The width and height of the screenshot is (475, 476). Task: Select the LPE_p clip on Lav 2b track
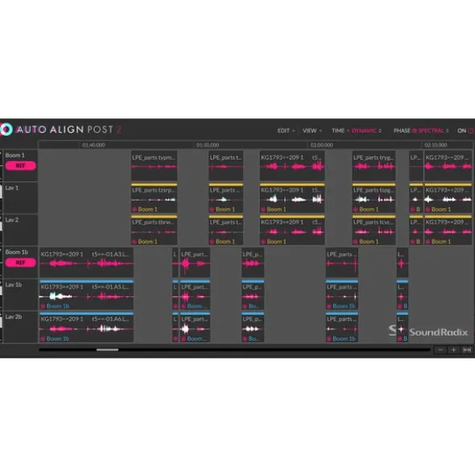tap(253, 327)
